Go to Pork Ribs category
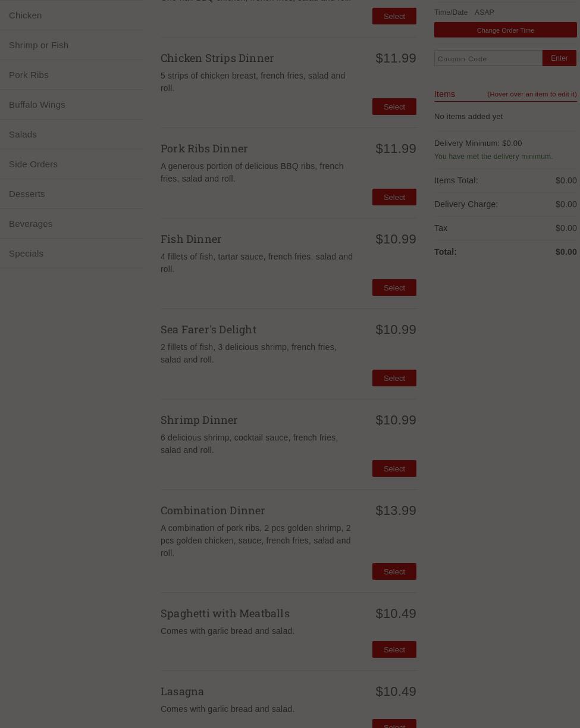The width and height of the screenshot is (580, 728). point(29,75)
